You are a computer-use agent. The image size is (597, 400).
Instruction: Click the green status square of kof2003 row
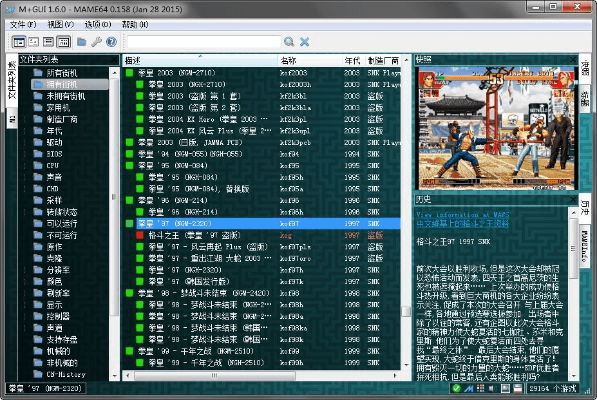tap(129, 73)
